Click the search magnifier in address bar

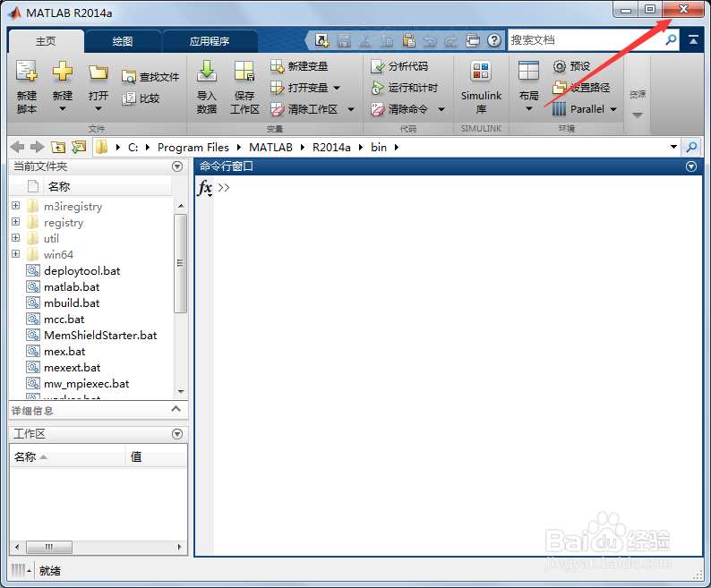(x=691, y=147)
